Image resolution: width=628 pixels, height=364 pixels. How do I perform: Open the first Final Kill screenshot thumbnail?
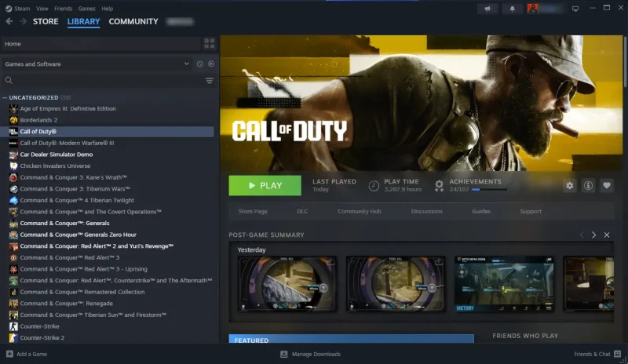[287, 284]
